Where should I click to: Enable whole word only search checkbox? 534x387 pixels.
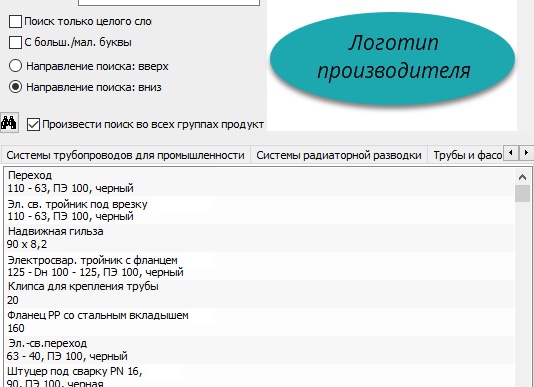[x=15, y=21]
